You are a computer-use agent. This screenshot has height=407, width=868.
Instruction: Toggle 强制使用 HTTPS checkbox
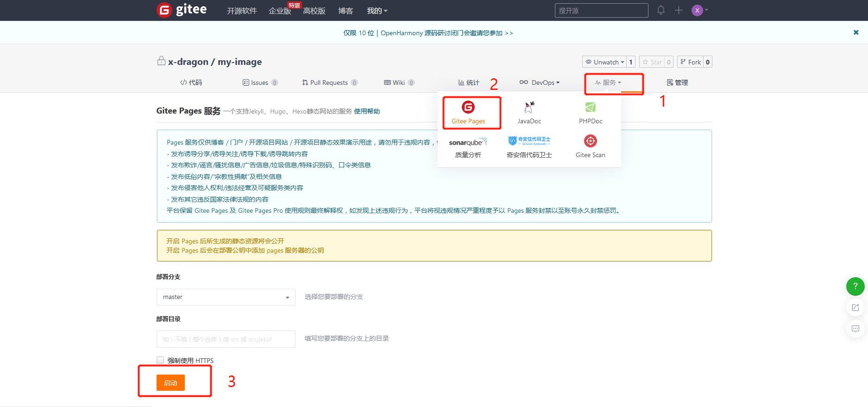pyautogui.click(x=160, y=360)
